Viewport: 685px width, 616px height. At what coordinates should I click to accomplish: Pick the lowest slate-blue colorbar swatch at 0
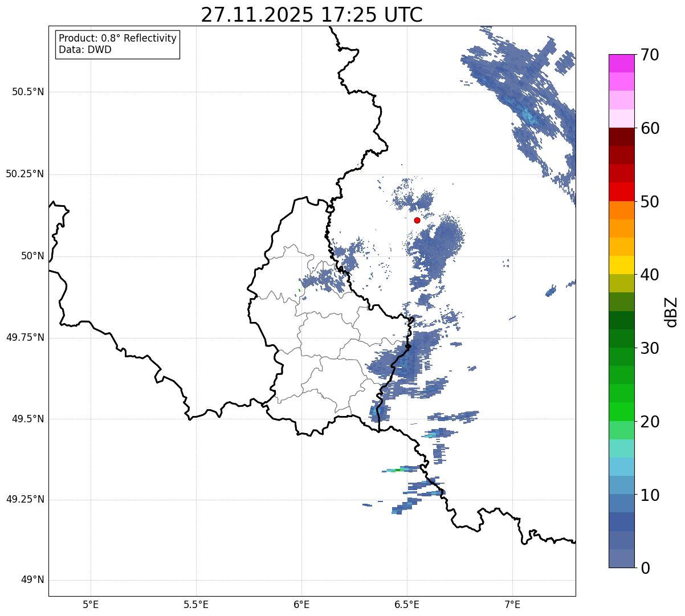tap(622, 558)
